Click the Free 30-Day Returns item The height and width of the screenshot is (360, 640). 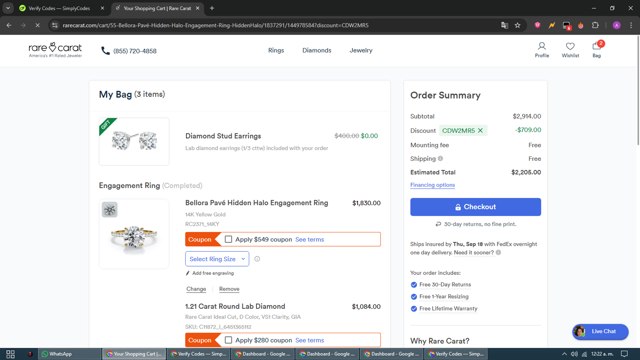[445, 284]
